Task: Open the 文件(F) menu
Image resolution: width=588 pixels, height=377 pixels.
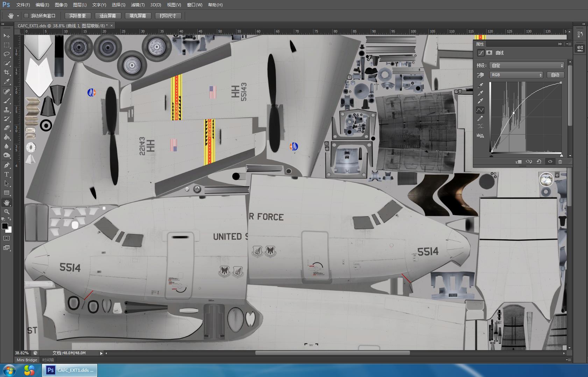Action: (x=23, y=5)
